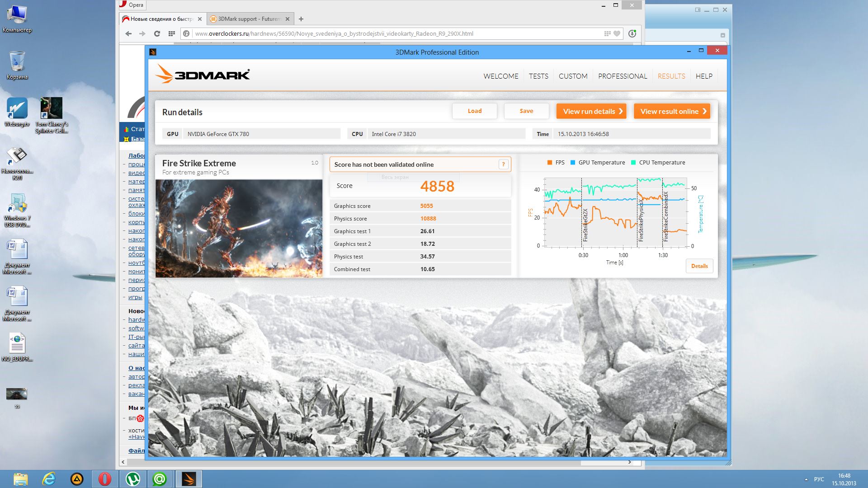Click View result online button
The width and height of the screenshot is (868, 488).
[x=672, y=111]
